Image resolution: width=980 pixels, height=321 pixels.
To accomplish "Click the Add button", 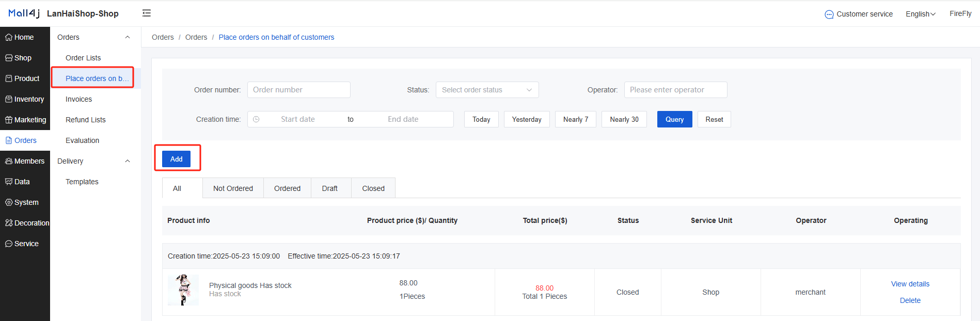I will tap(177, 159).
